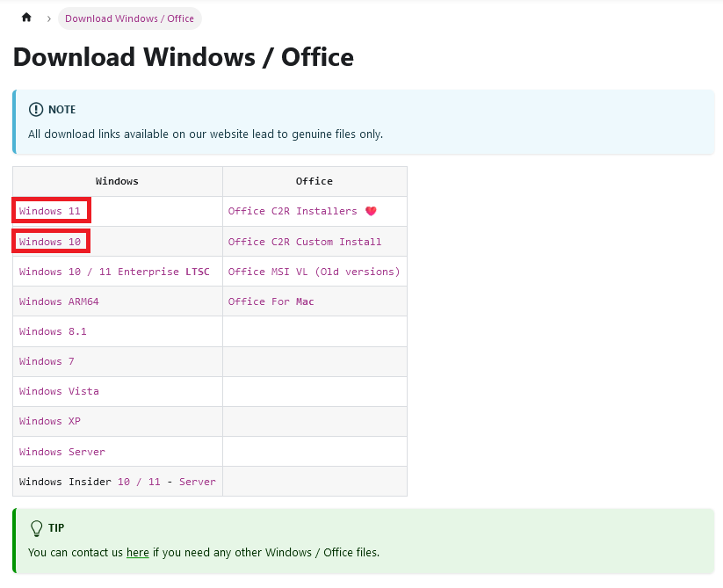723x588 pixels.
Task: Open the Windows 10 download link
Action: pos(50,242)
